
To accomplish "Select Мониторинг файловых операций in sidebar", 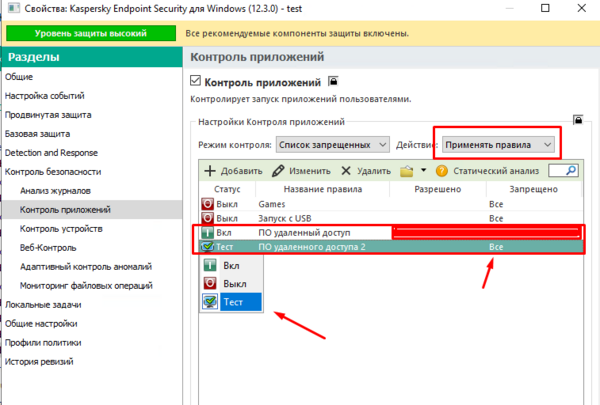I will pos(86,286).
